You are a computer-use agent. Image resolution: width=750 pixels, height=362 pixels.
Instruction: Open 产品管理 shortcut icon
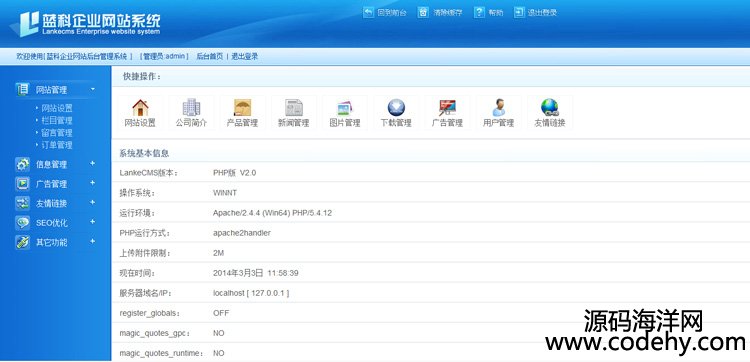point(243,108)
